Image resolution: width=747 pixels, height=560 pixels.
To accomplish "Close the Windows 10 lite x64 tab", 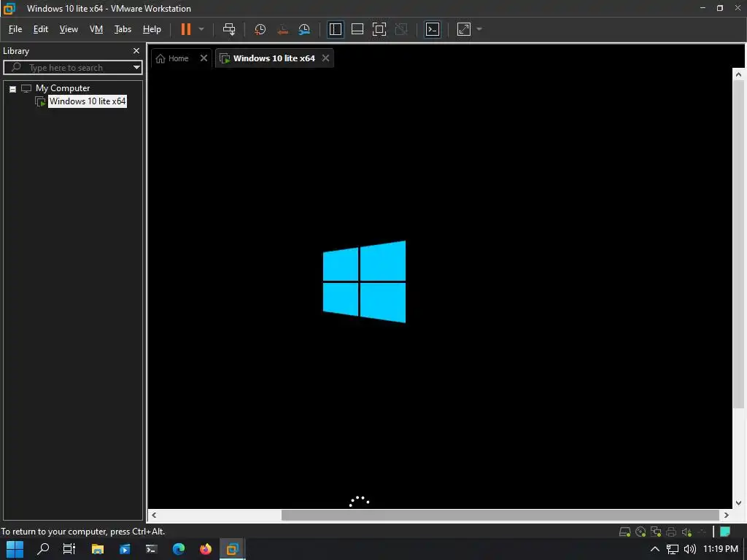I will pos(326,58).
